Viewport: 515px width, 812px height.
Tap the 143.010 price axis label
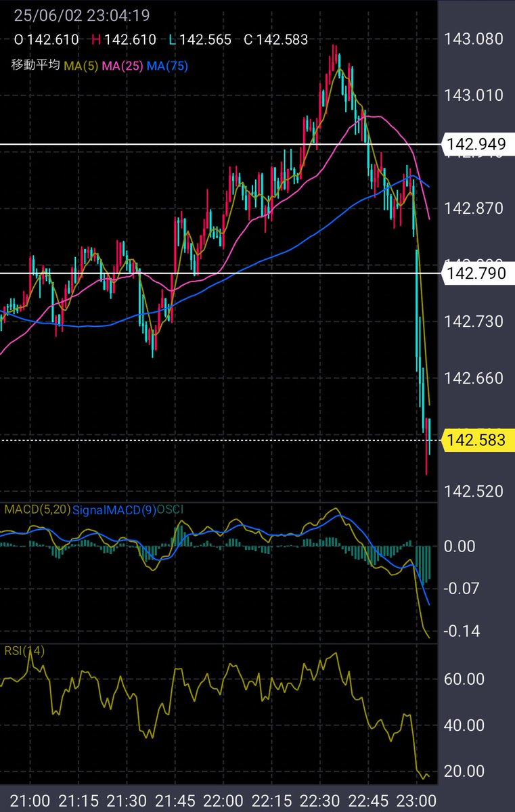474,95
